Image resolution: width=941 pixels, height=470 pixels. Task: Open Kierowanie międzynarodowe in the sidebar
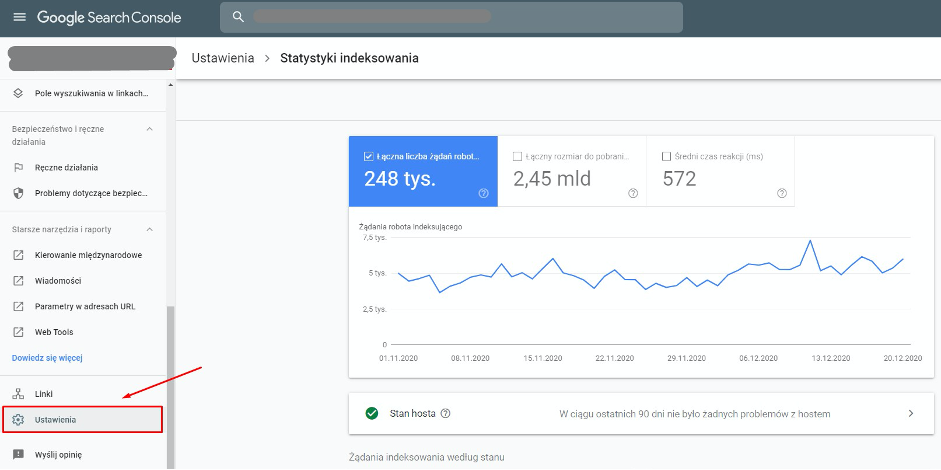tap(88, 255)
